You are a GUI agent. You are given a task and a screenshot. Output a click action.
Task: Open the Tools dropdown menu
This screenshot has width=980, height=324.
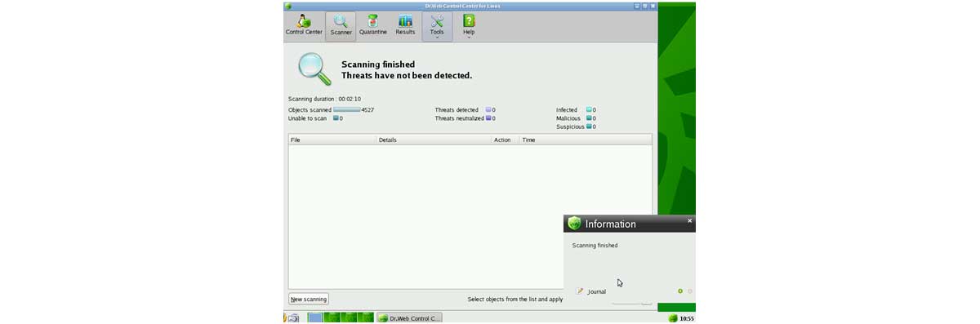tap(437, 26)
